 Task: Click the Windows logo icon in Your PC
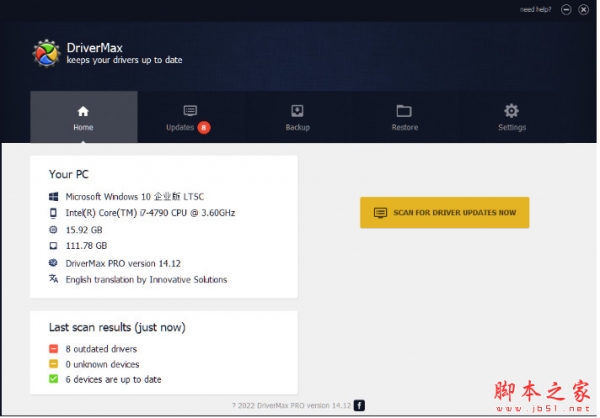click(54, 197)
